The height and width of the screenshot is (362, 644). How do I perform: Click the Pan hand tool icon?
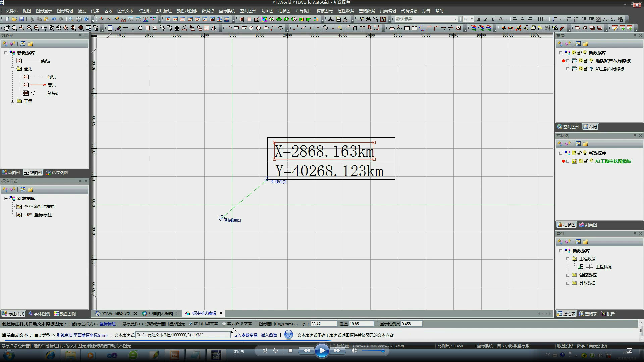click(7, 28)
